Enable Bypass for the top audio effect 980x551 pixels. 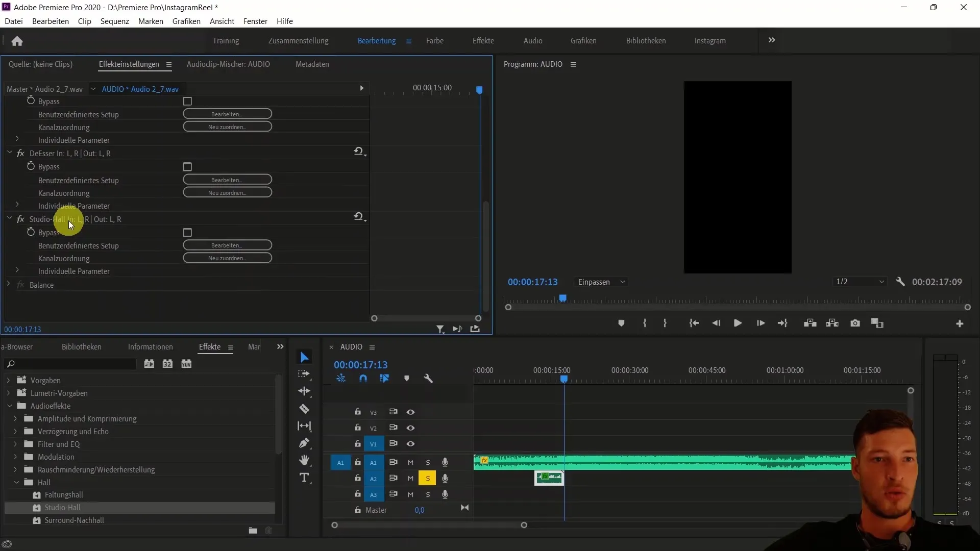click(x=188, y=101)
